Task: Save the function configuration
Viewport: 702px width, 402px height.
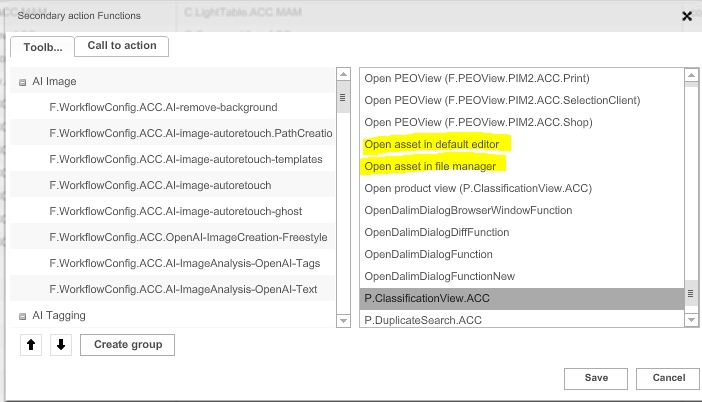Action: point(596,378)
